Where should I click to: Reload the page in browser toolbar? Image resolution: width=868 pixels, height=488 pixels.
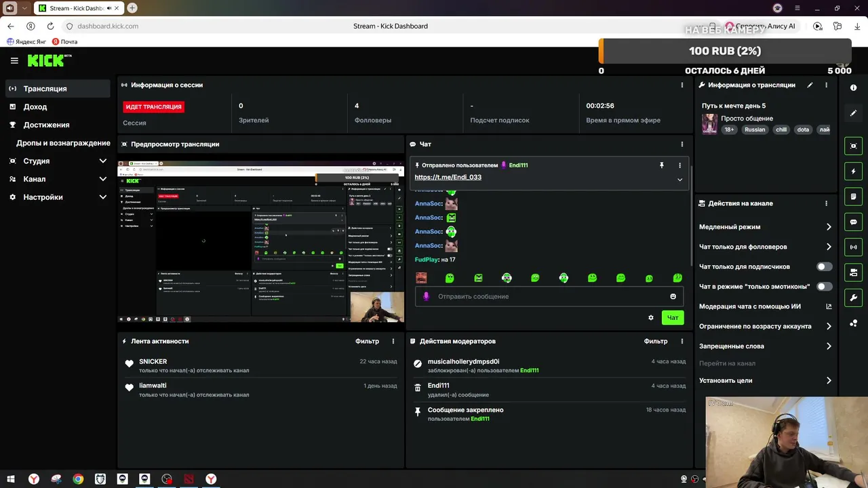point(50,26)
